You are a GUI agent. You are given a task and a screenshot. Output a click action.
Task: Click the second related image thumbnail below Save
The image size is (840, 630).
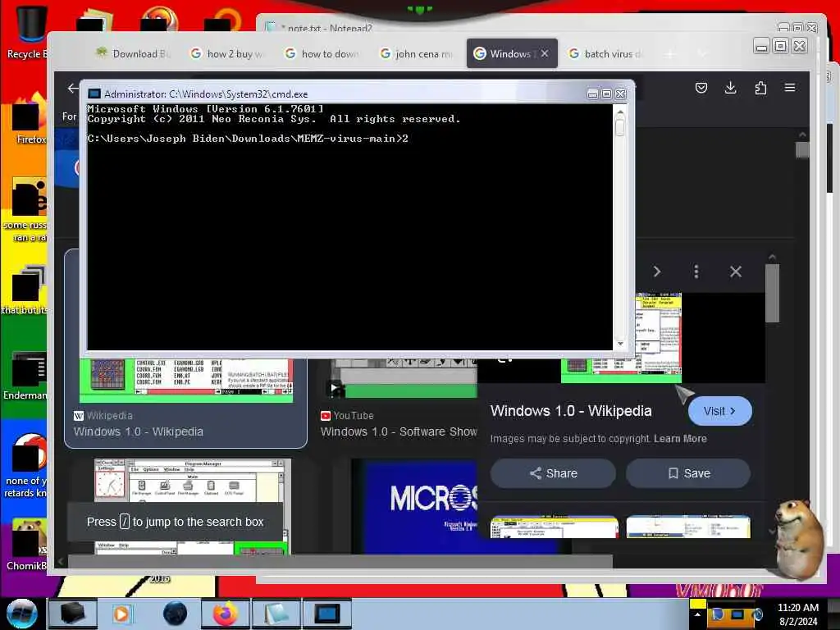(688, 527)
